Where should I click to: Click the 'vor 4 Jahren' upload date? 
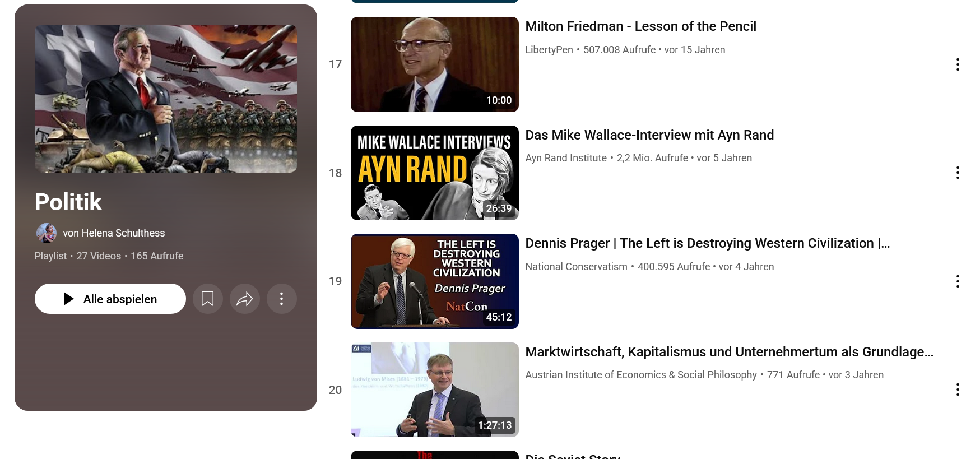pyautogui.click(x=746, y=267)
